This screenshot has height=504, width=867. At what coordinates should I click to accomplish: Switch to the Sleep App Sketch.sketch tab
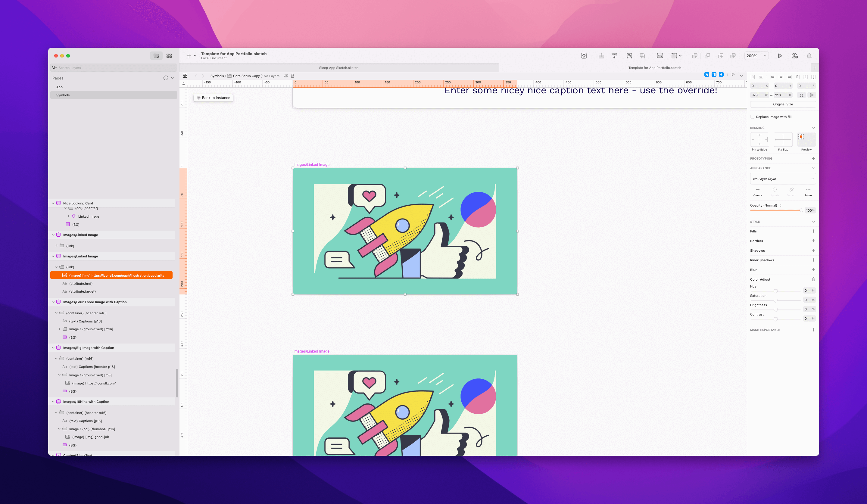pos(339,68)
